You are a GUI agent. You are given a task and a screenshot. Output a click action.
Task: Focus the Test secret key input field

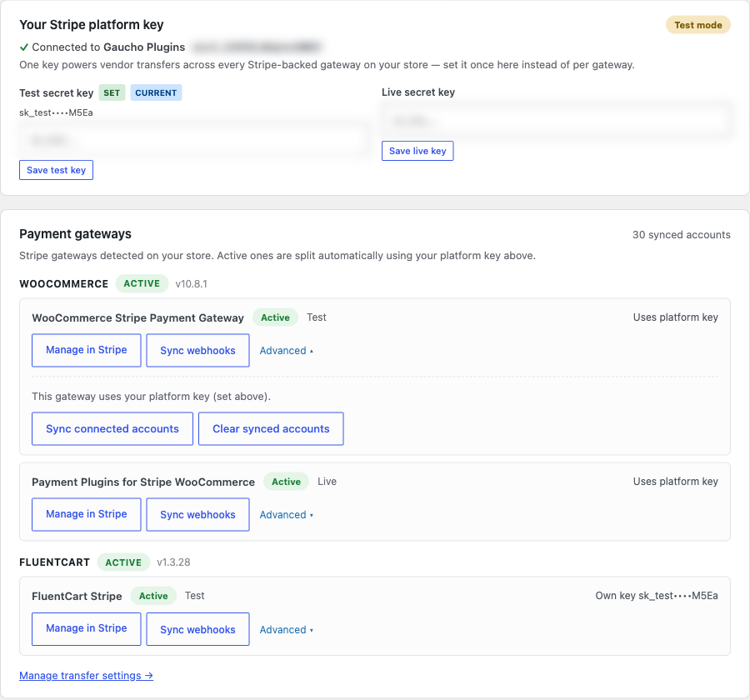193,141
